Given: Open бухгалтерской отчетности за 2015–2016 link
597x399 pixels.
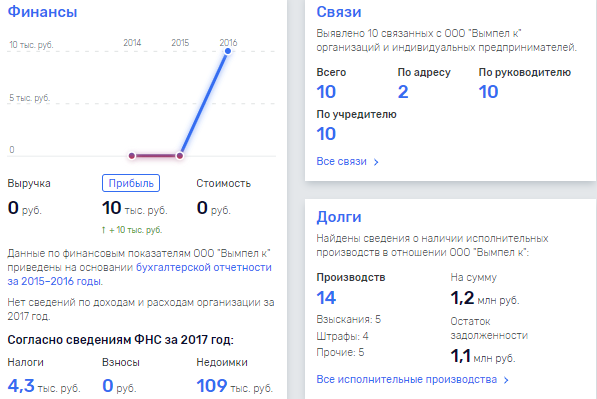Looking at the screenshot, I should click(x=140, y=275).
